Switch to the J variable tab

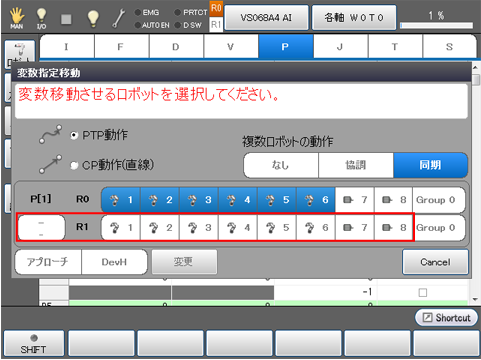[340, 47]
